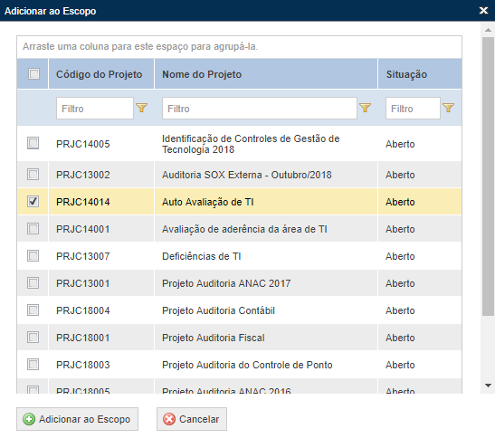Click the scrollbar up arrow
Image resolution: width=495 pixels, height=448 pixels.
488,30
